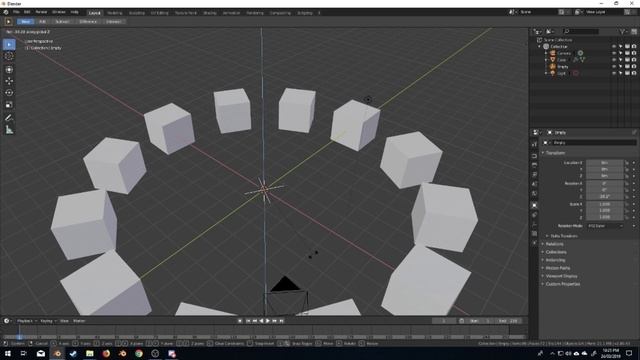Set selection mode to Add
The width and height of the screenshot is (640, 360).
coord(42,22)
